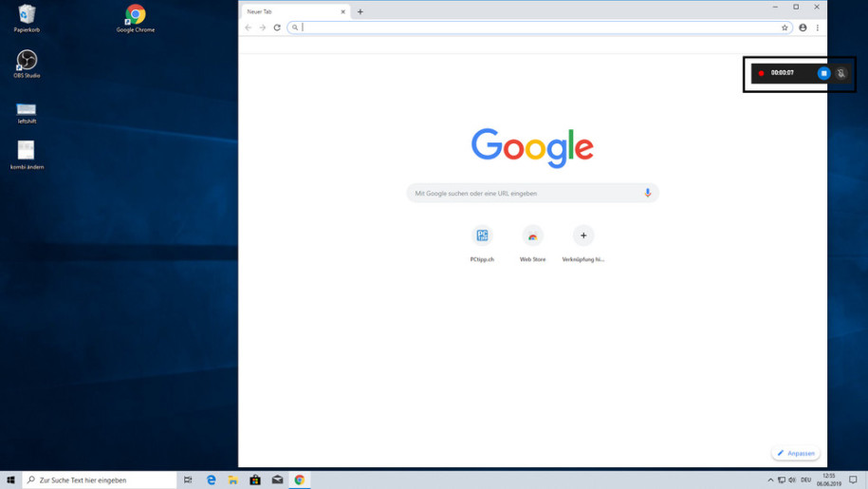The height and width of the screenshot is (489, 868).
Task: Open the Chrome profile account icon
Action: (803, 28)
